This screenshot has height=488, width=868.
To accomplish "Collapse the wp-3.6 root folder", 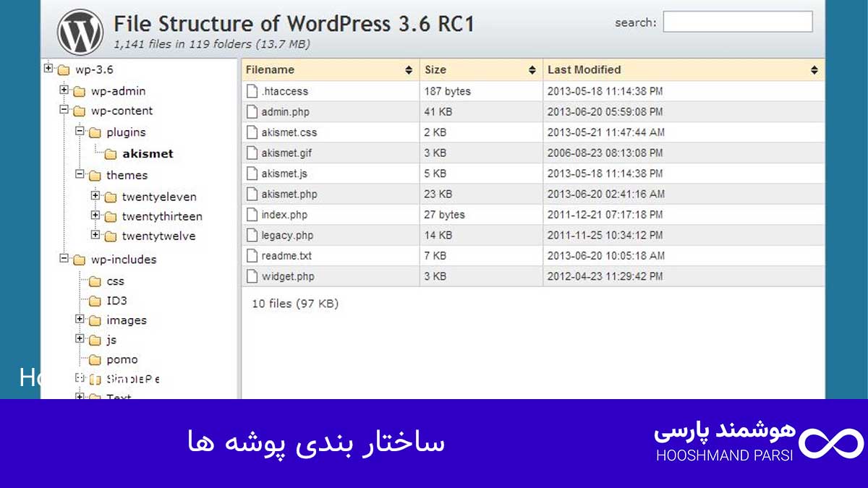I will tap(48, 69).
